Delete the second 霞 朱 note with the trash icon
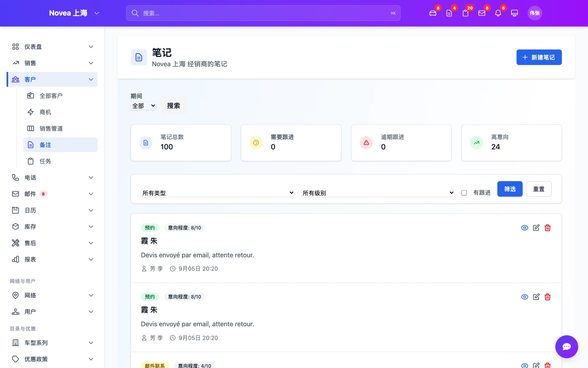588x368 pixels. pyautogui.click(x=547, y=297)
